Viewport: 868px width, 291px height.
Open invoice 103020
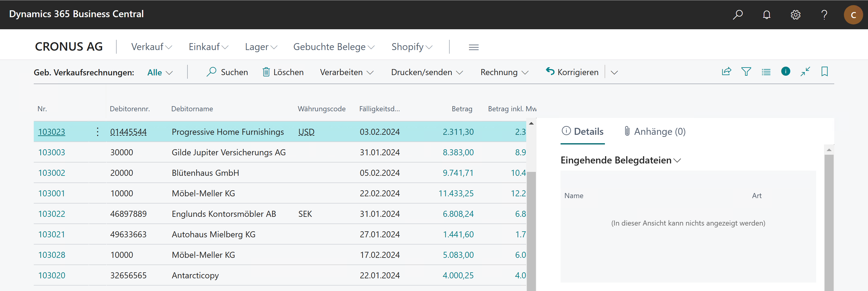[52, 276]
